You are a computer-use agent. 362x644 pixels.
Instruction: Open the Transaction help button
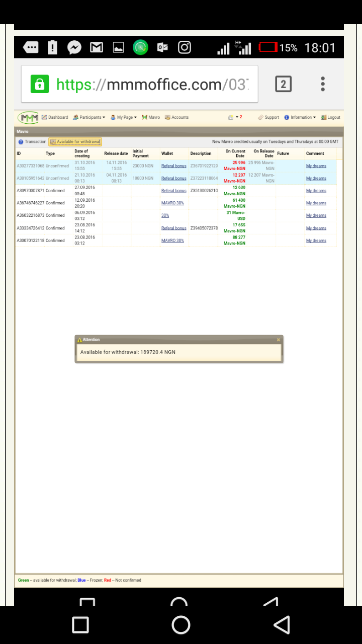click(32, 142)
